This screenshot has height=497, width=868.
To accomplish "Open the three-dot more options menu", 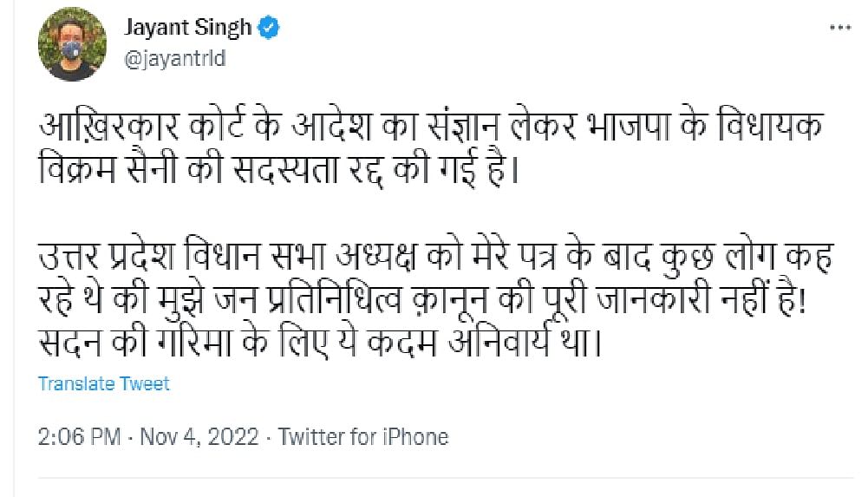I will point(841,28).
